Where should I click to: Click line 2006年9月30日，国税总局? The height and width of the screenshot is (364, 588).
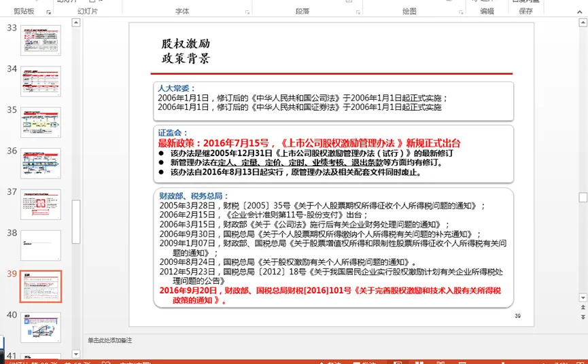(320, 234)
